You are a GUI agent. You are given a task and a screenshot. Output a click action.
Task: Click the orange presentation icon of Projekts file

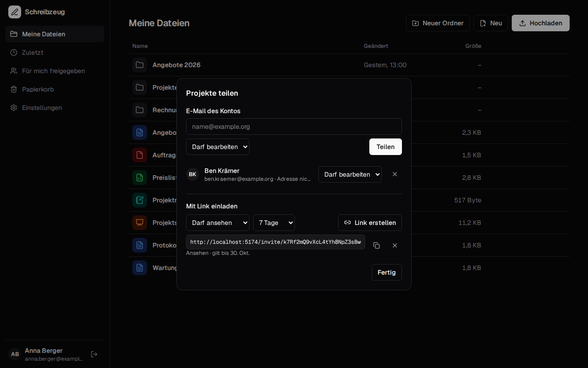tap(140, 223)
